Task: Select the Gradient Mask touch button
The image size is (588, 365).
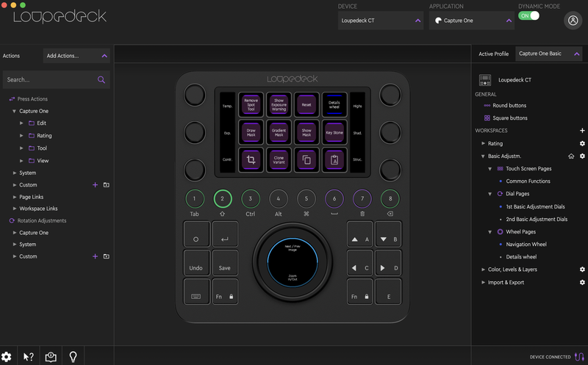Action: (279, 132)
